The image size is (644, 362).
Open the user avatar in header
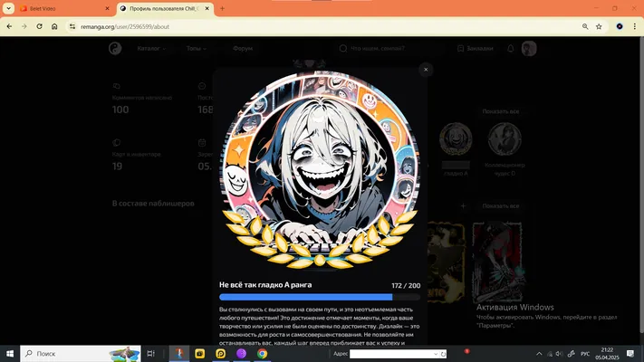529,49
